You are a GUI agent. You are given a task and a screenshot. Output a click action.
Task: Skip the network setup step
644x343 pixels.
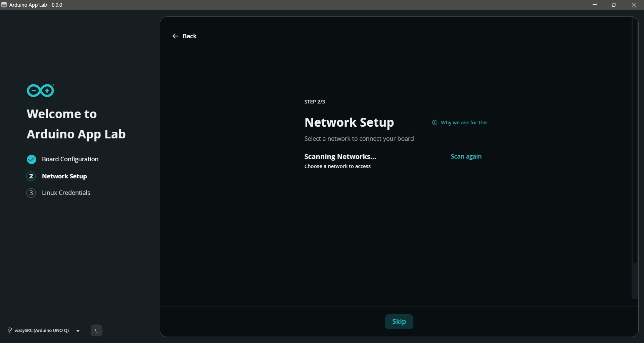[x=399, y=321]
